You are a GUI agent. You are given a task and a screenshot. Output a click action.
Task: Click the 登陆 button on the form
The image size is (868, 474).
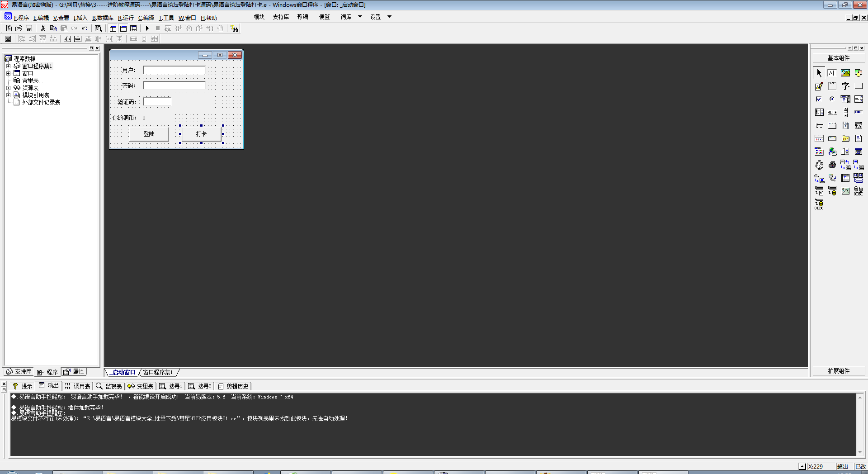(149, 134)
